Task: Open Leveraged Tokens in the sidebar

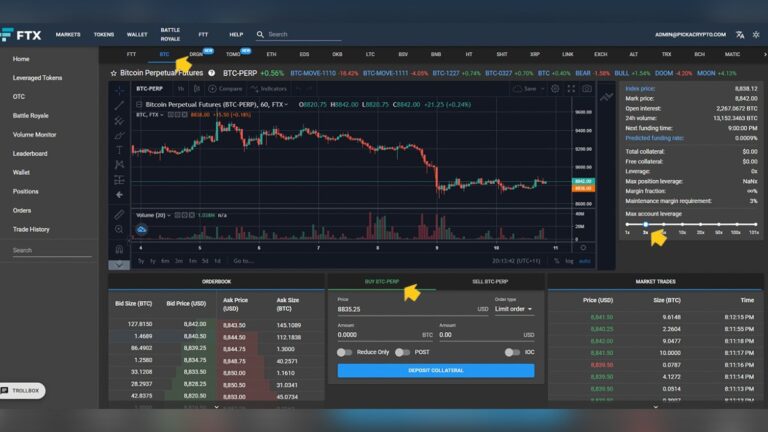Action: pyautogui.click(x=37, y=78)
